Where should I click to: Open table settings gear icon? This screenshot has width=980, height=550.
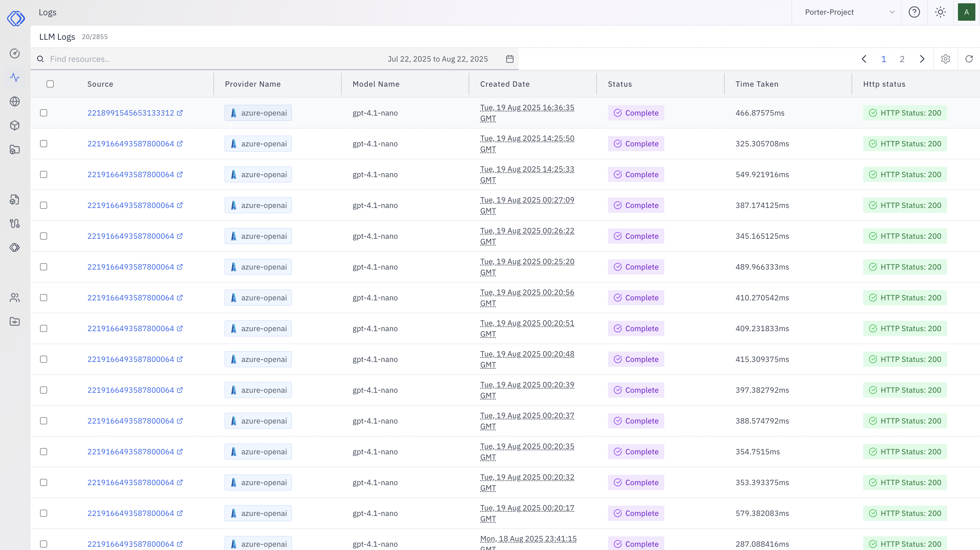(x=945, y=59)
